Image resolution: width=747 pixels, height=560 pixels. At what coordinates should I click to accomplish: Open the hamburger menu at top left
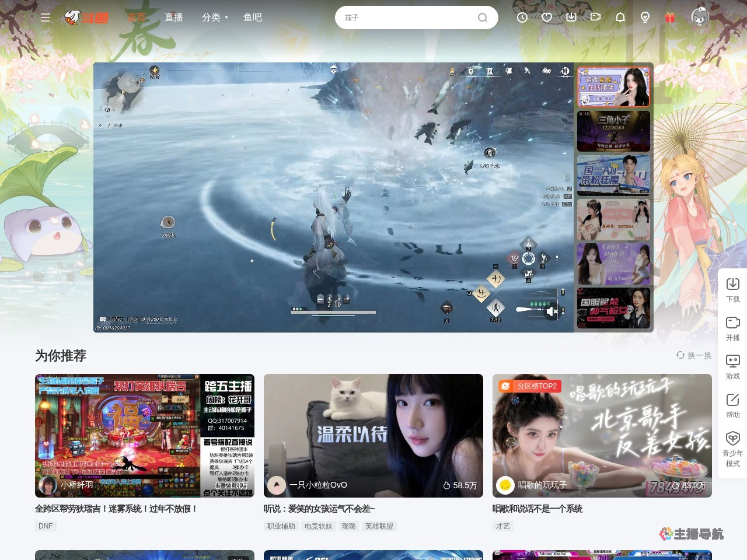pyautogui.click(x=45, y=17)
